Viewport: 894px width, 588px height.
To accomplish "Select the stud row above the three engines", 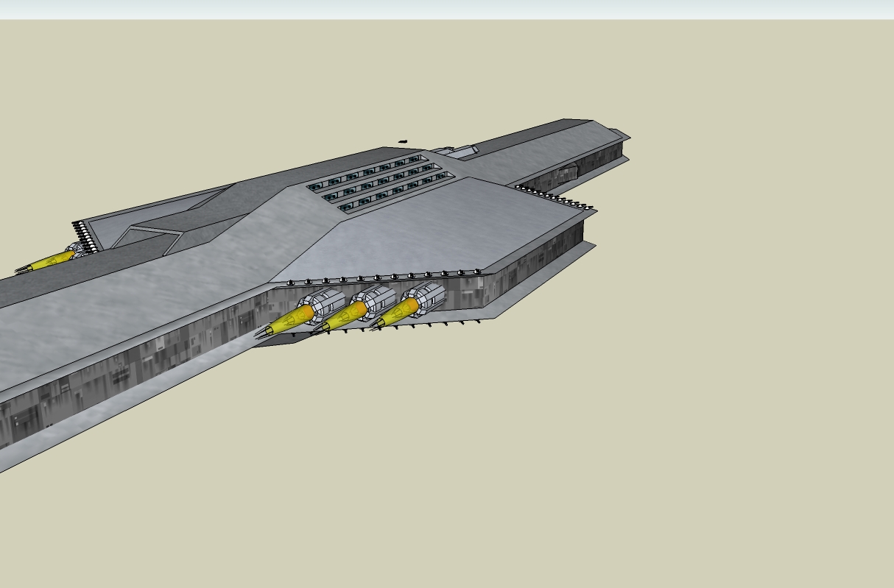I will click(x=383, y=277).
